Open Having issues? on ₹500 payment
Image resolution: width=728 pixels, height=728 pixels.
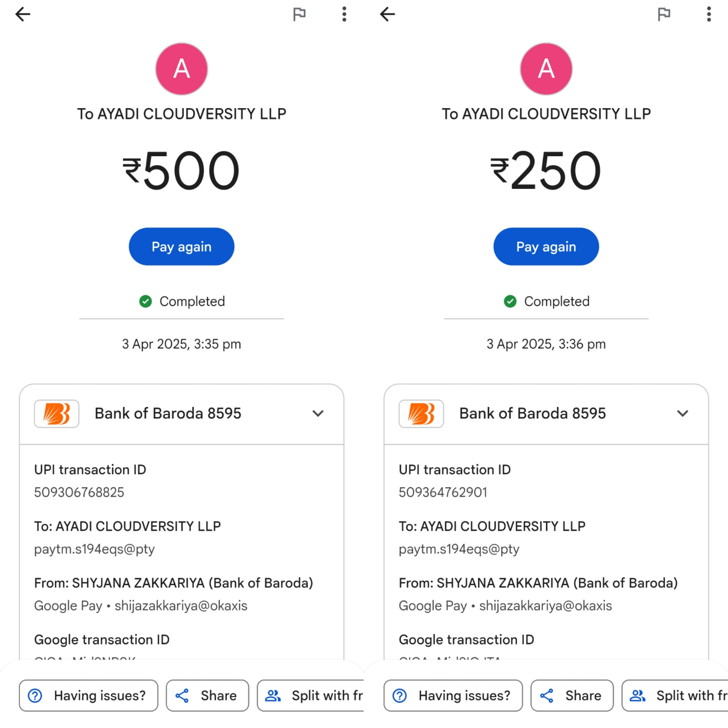[x=88, y=695]
